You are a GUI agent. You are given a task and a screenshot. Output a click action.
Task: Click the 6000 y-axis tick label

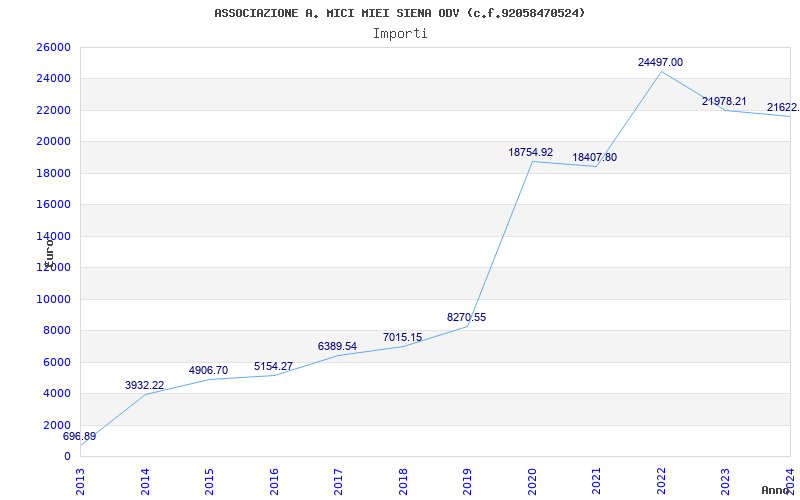(56, 362)
